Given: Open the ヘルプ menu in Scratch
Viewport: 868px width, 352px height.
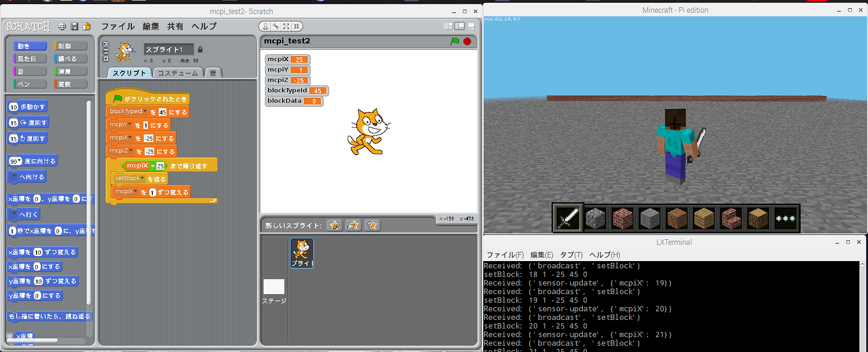Looking at the screenshot, I should click(x=204, y=27).
